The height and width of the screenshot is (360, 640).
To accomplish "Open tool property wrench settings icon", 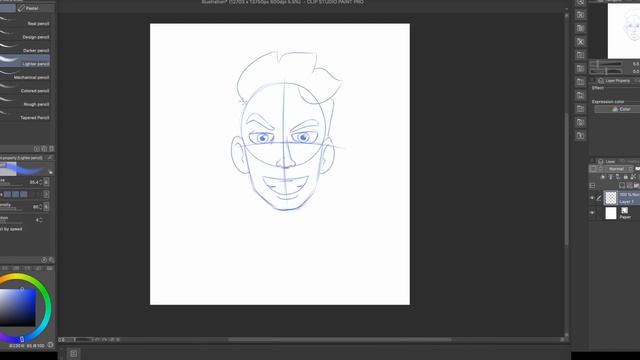I will point(50,158).
